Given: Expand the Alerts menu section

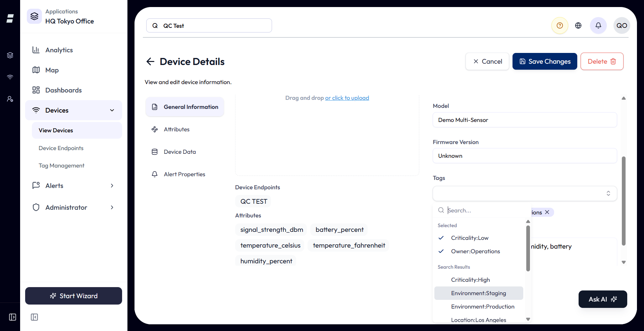Looking at the screenshot, I should pyautogui.click(x=73, y=186).
